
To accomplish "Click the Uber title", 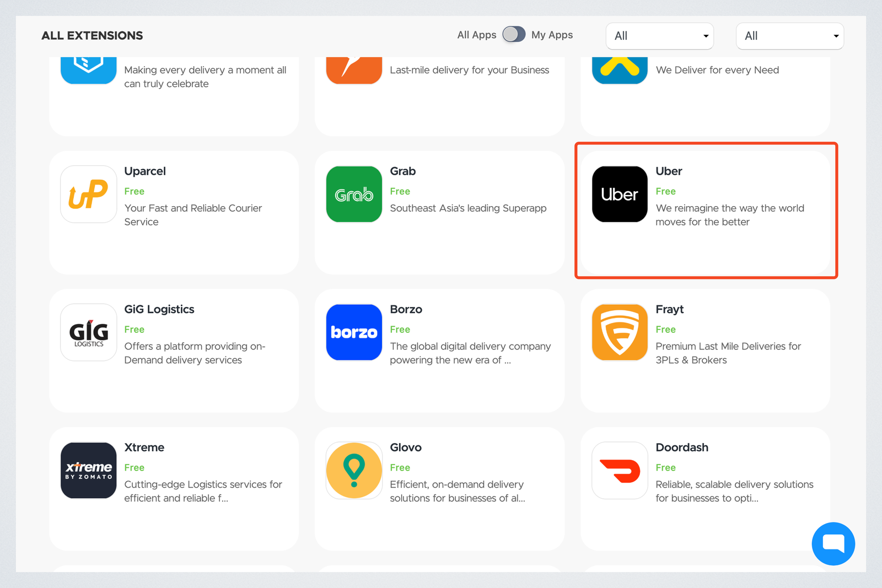I will (669, 171).
